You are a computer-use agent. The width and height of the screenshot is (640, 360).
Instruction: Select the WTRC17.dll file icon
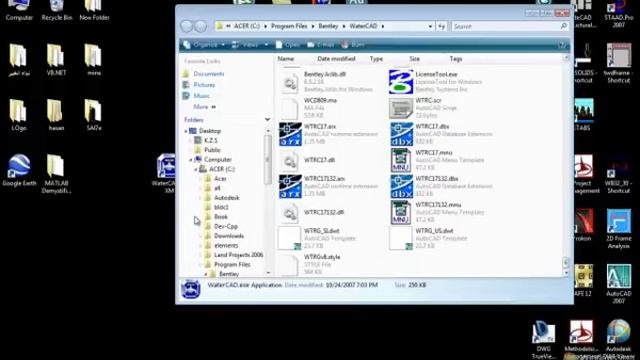point(290,161)
